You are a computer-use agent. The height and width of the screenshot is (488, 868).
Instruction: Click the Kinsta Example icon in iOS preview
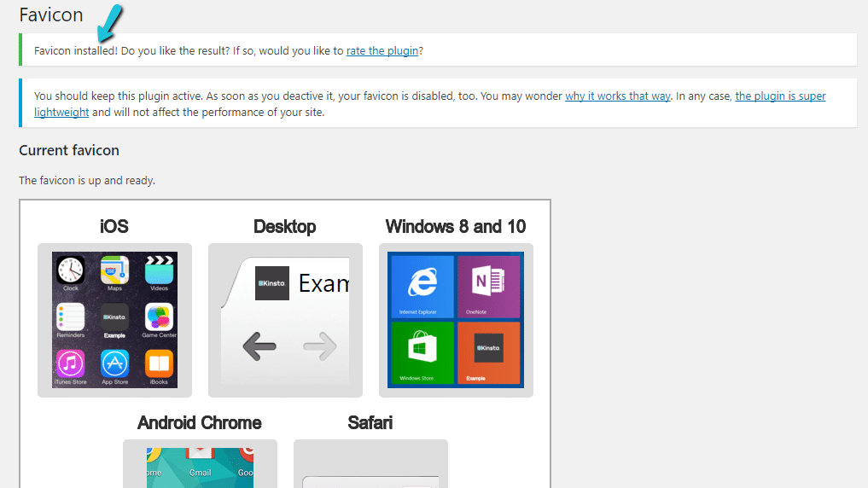tap(114, 317)
